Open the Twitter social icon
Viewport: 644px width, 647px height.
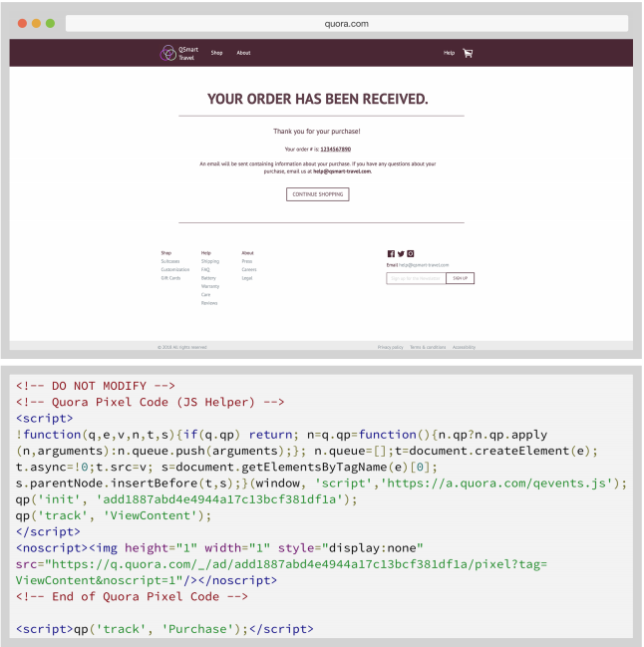tap(401, 254)
